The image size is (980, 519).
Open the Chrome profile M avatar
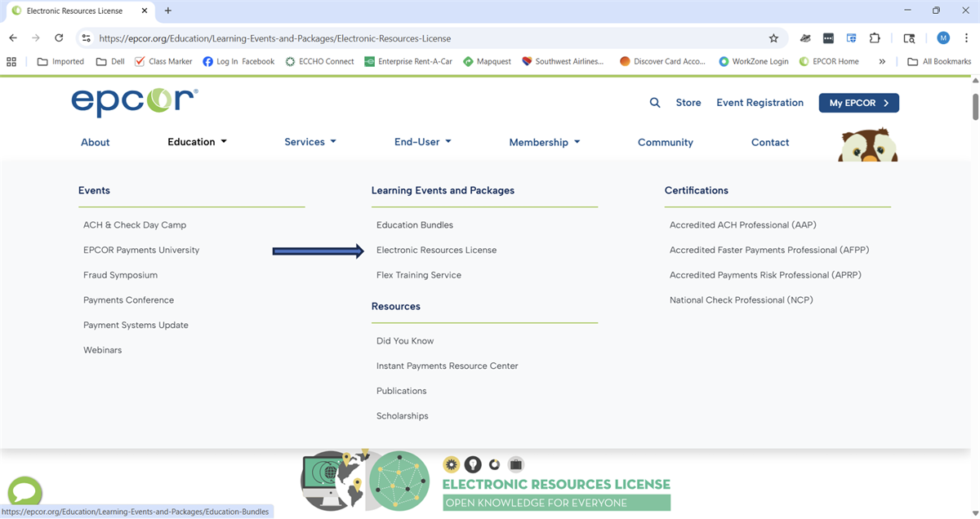943,38
